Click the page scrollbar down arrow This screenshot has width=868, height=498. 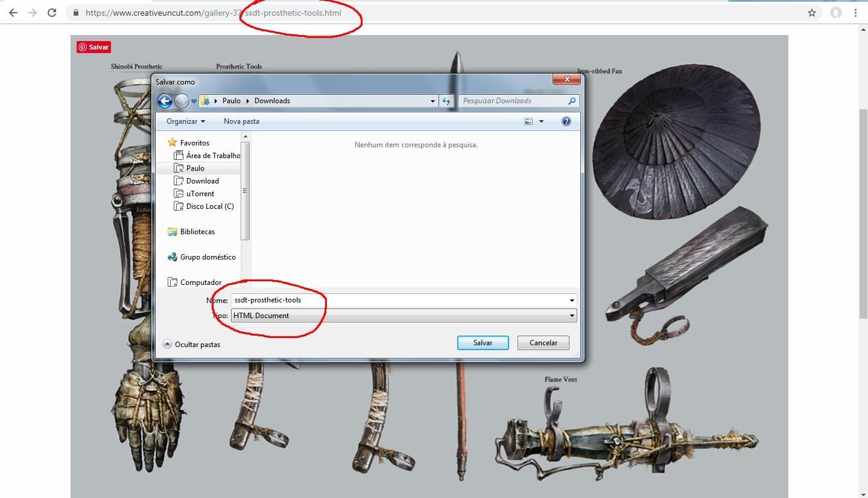coord(863,493)
